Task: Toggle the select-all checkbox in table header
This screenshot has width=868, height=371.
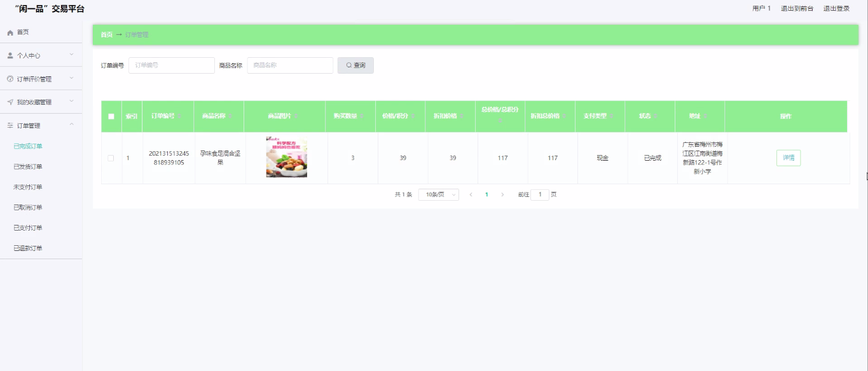Action: coord(111,117)
